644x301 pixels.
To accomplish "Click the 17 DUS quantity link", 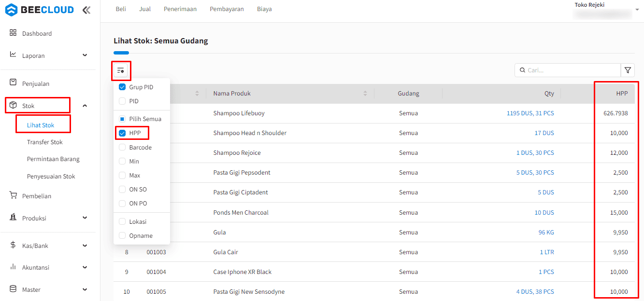I will click(x=544, y=133).
